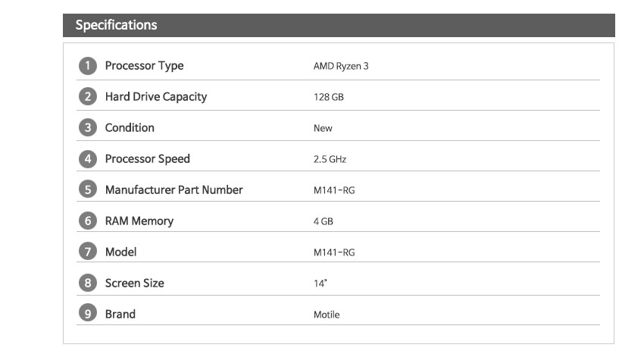Click the number 8 circle badge

[87, 283]
